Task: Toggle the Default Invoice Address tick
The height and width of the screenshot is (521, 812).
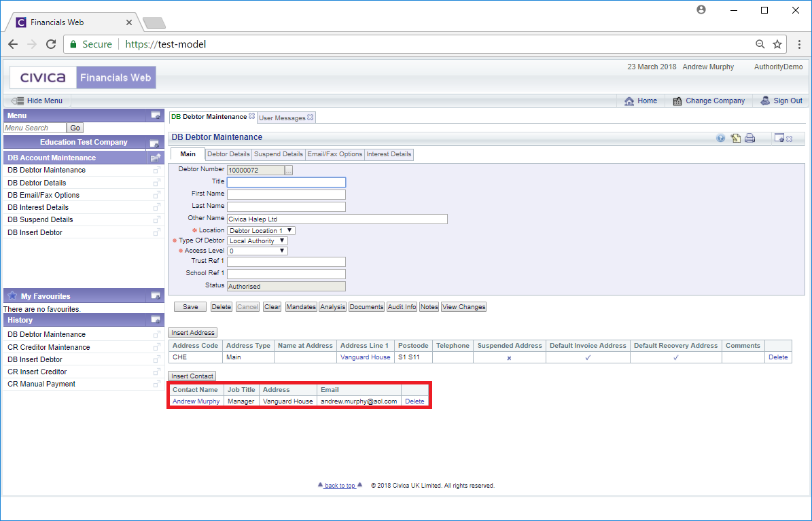Action: coord(588,357)
